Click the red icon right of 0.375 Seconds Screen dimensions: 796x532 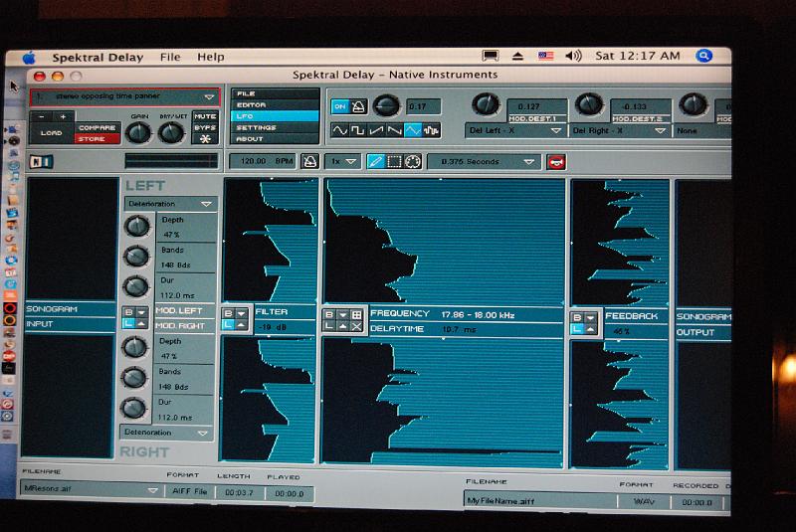(556, 161)
